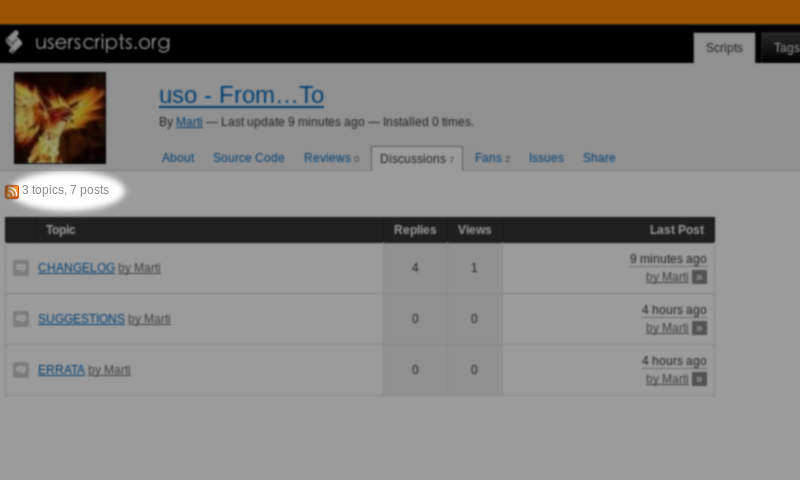Click 'by Marti' next to CHANGELOG topic
The image size is (800, 480).
coord(139,268)
